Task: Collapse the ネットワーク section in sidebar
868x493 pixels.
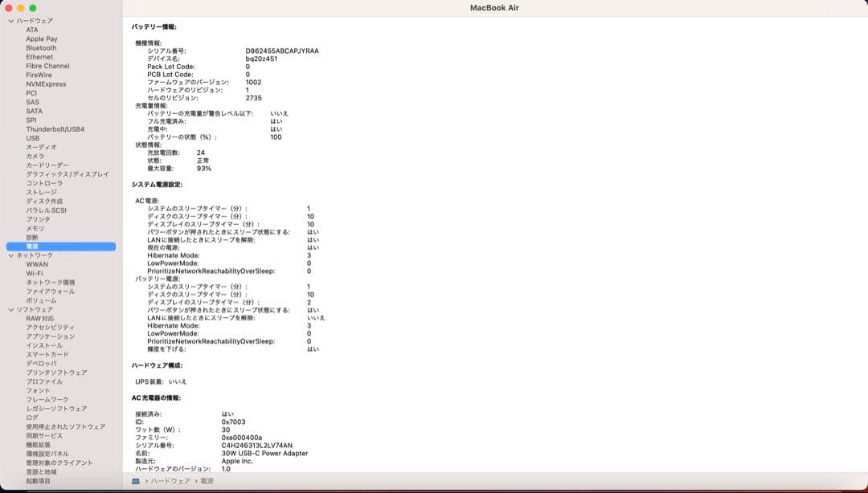Action: 11,255
